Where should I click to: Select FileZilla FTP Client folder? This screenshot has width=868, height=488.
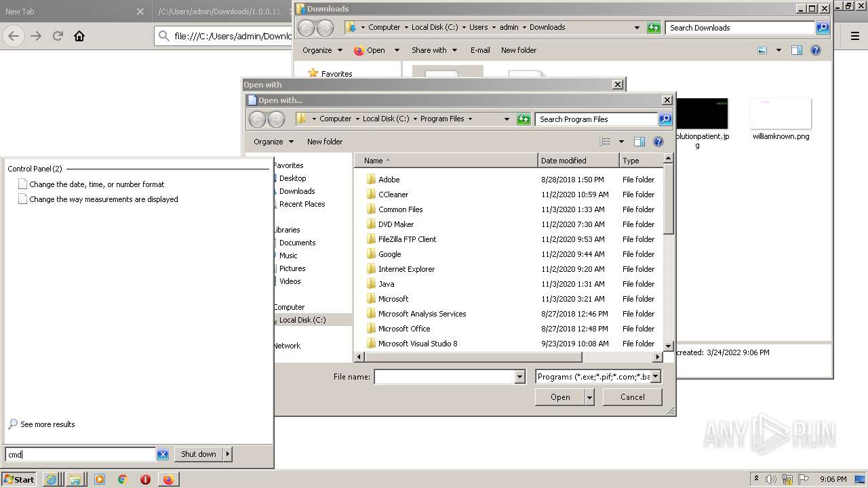407,239
